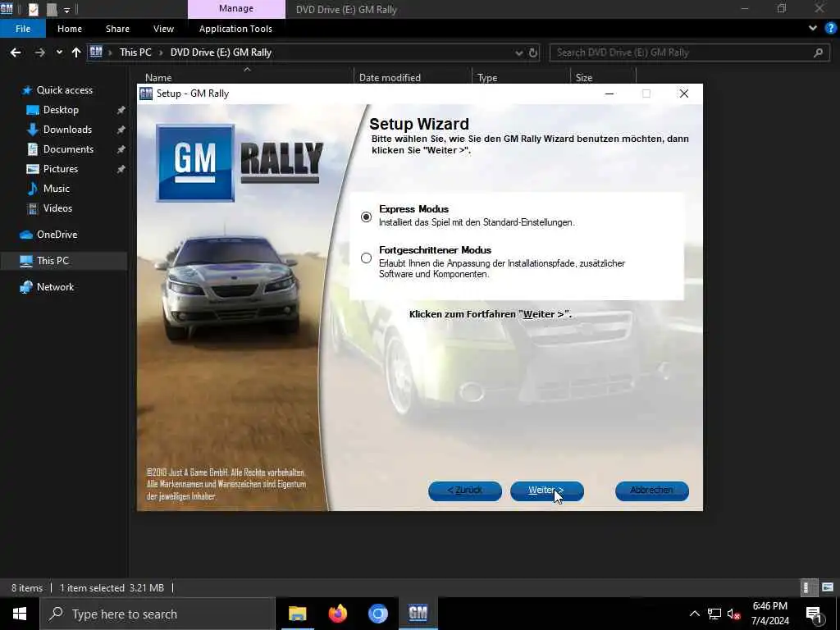Switch to the Share ribbon tab
The height and width of the screenshot is (630, 840).
tap(117, 29)
